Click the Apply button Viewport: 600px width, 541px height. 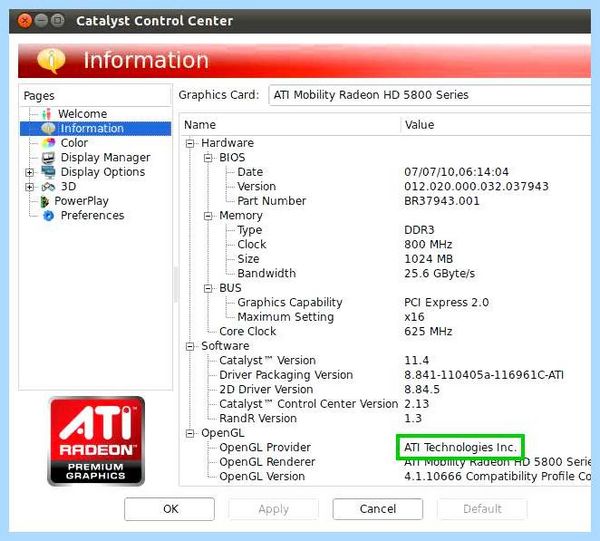(x=274, y=509)
